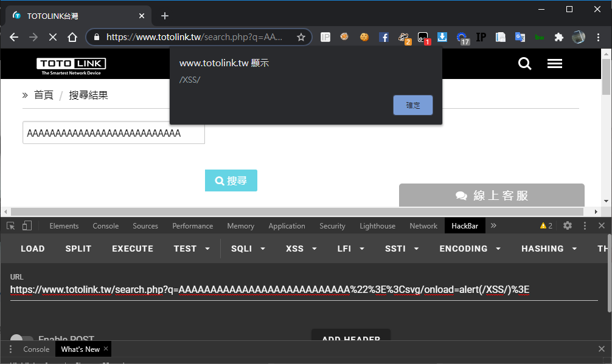
Task: Select the HackBar tab
Action: 465,225
